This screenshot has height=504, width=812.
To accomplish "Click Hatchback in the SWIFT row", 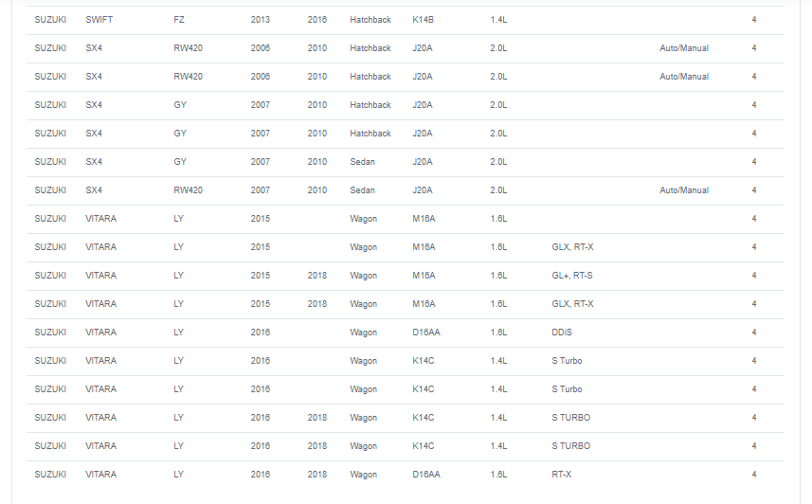I will point(370,20).
